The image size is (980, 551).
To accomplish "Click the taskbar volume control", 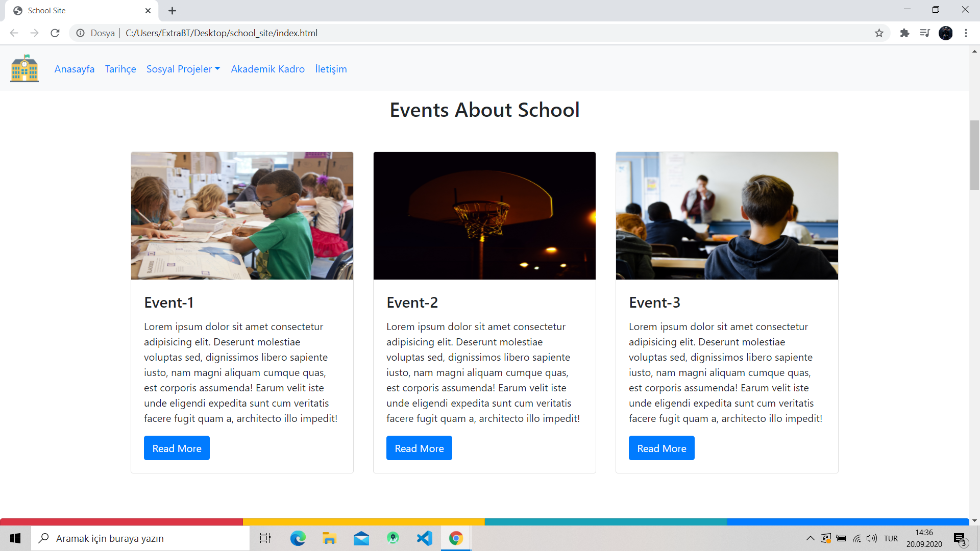I will tap(871, 538).
